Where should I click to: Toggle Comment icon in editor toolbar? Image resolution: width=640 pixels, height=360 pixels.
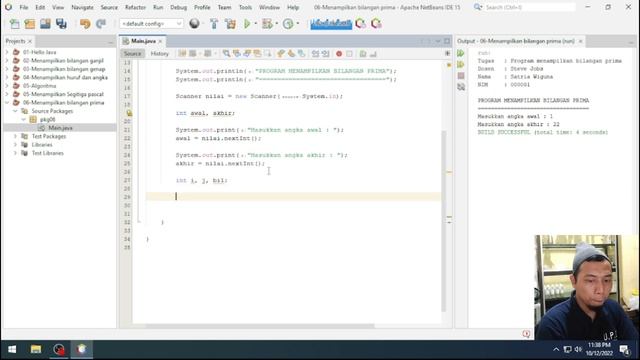(363, 54)
